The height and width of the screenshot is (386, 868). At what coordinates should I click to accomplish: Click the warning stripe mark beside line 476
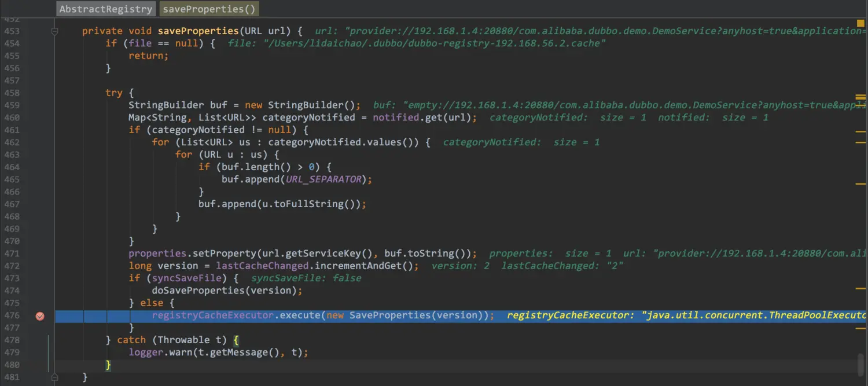click(860, 328)
